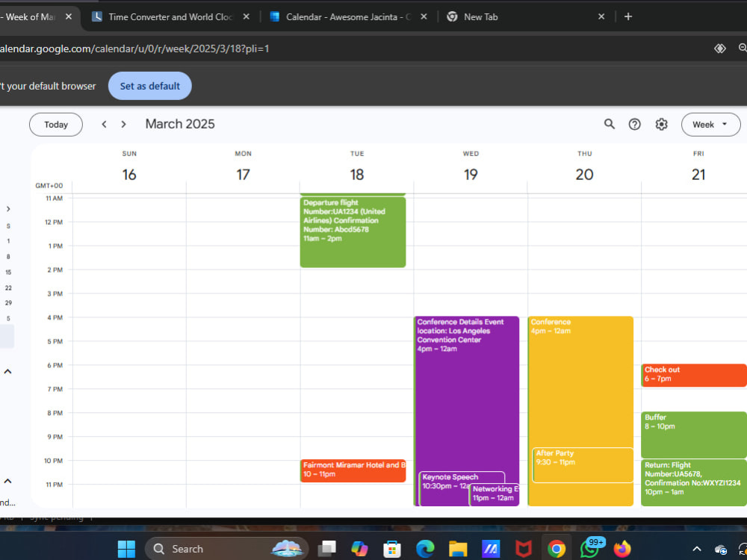Open the Fairmont Miramar Hotel event
Image resolution: width=747 pixels, height=560 pixels.
(353, 470)
